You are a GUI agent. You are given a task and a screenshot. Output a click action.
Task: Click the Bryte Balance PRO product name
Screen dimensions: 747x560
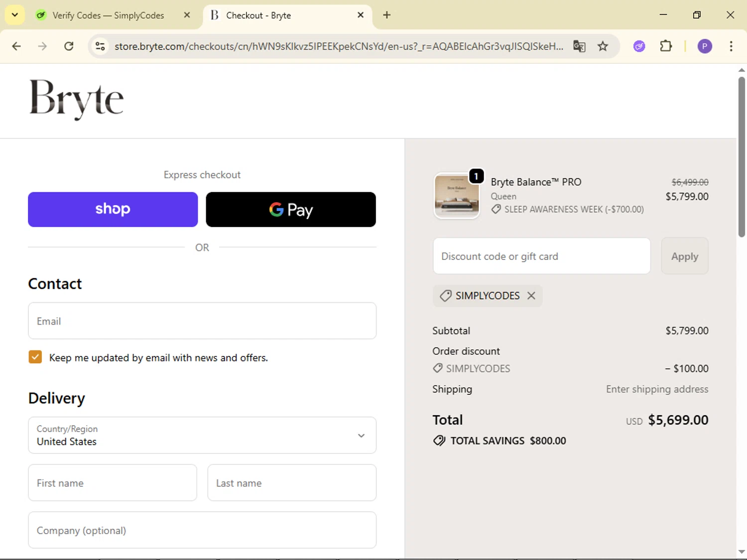coord(536,182)
